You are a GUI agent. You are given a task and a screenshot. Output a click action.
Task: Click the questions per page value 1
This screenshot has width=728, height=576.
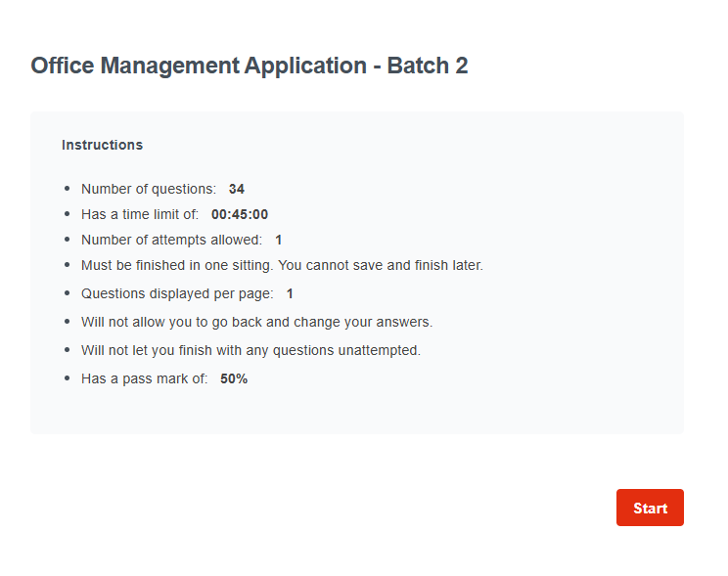(x=290, y=293)
